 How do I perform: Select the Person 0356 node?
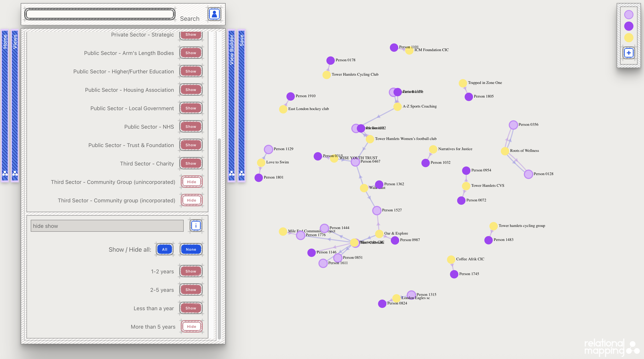coord(513,125)
